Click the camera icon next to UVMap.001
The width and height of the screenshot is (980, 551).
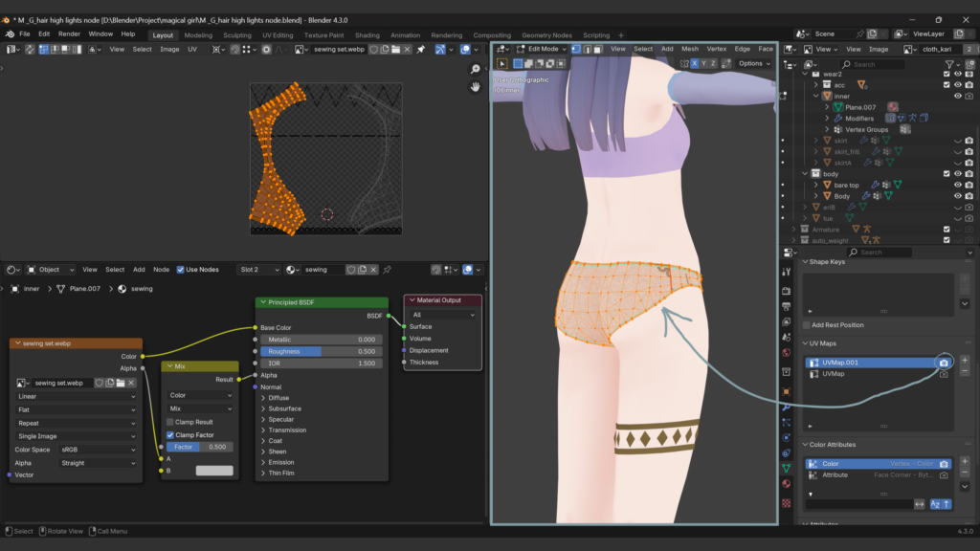944,363
